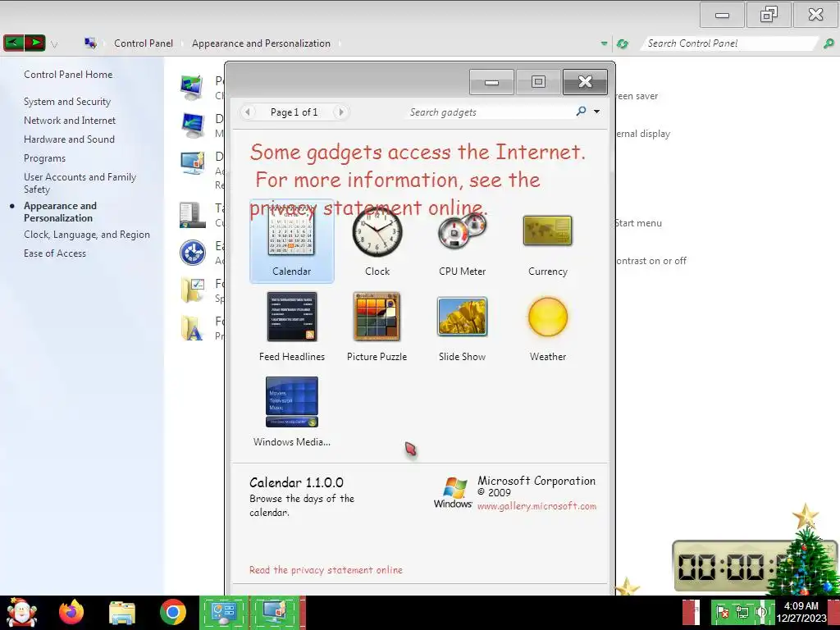Open System and Security category

pos(67,101)
